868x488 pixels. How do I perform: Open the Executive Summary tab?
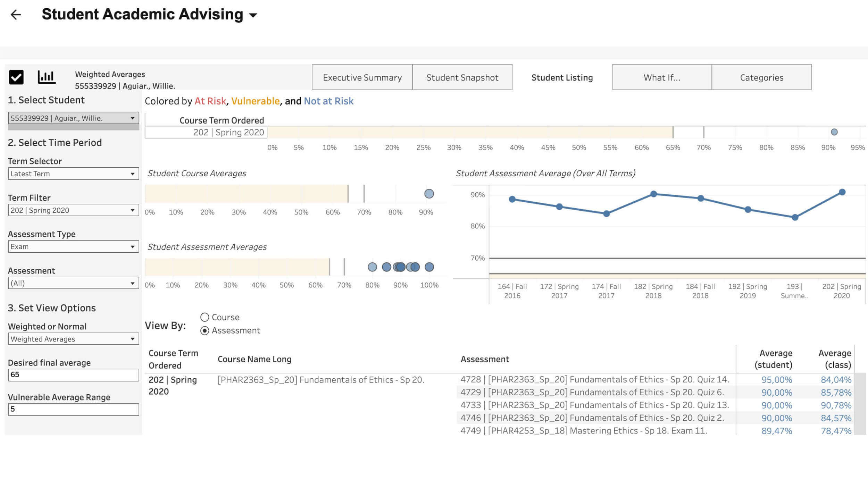tap(362, 77)
